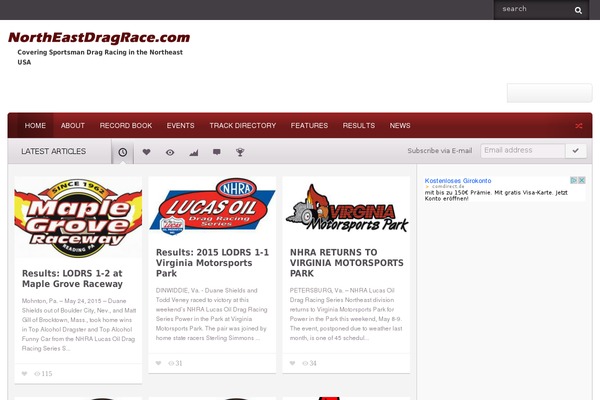Open article Results: 2015 LODRS 1-1 Virginia
The width and height of the screenshot is (600, 400).
[x=212, y=263]
